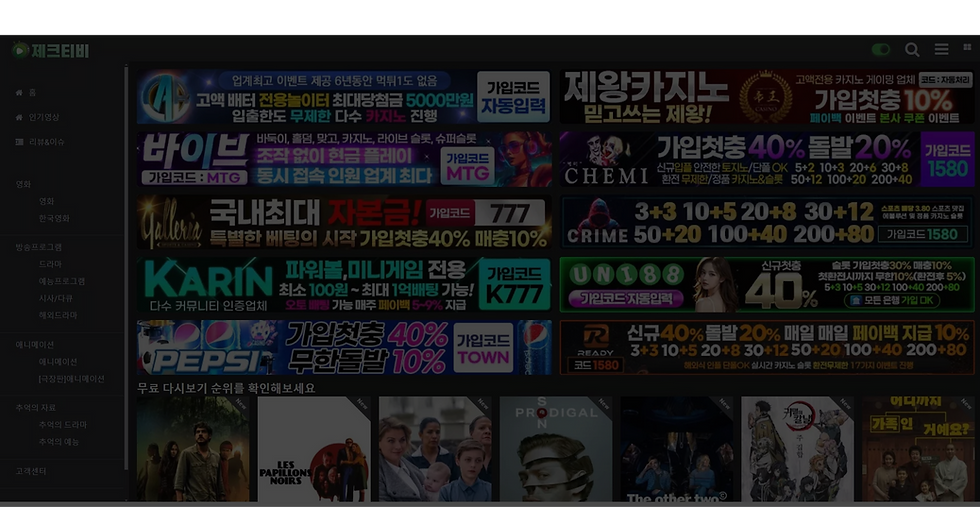Open the KARIN K777 banner
Viewport: 980px width, 507px height.
pos(344,285)
